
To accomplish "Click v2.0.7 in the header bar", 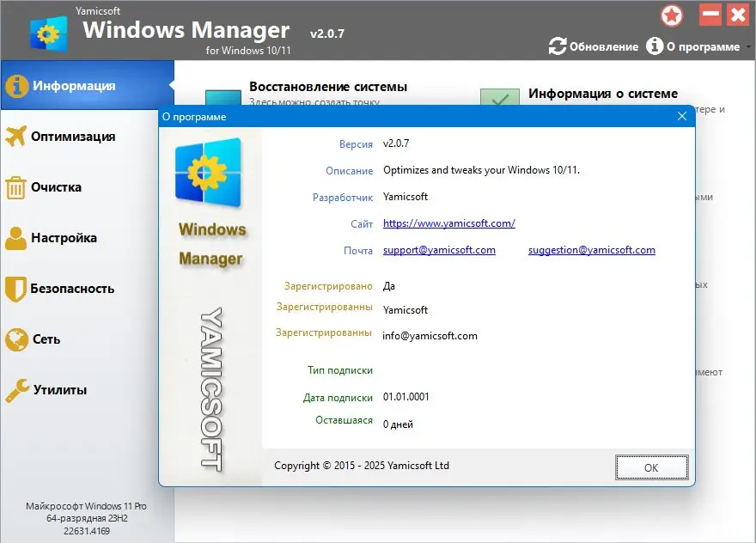I will (x=327, y=34).
